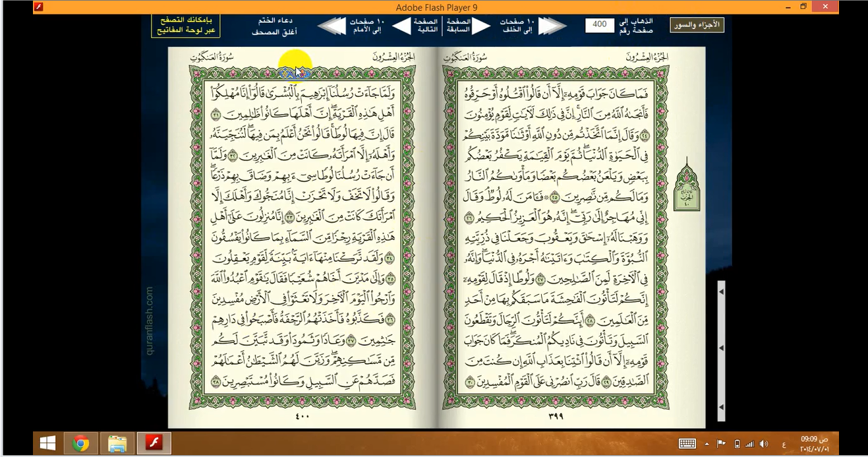Screen dimensions: 868x457
Task: Go to previous page arrow (الصفحة السابقة)
Action: coord(481,26)
